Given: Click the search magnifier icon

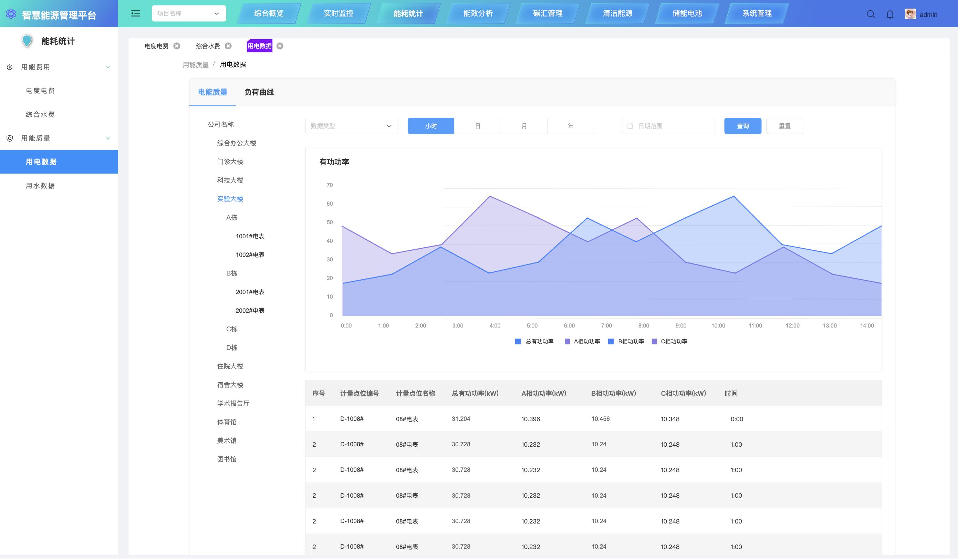Looking at the screenshot, I should tap(871, 14).
